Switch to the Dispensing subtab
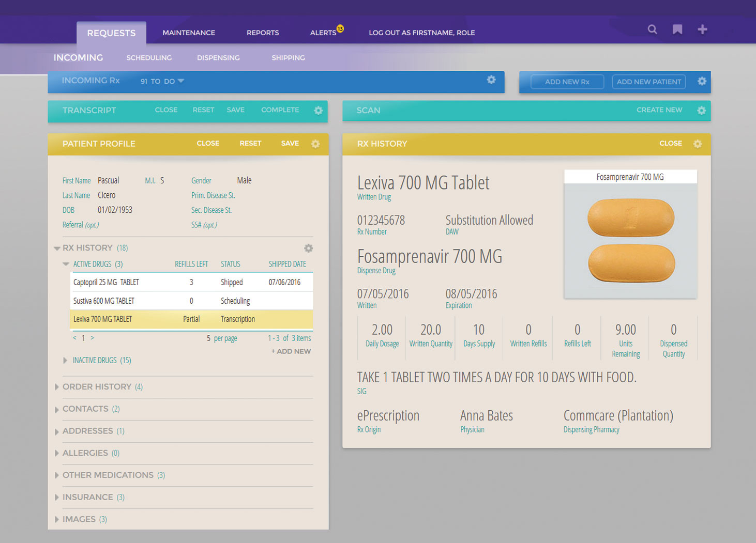756x543 pixels. 218,58
